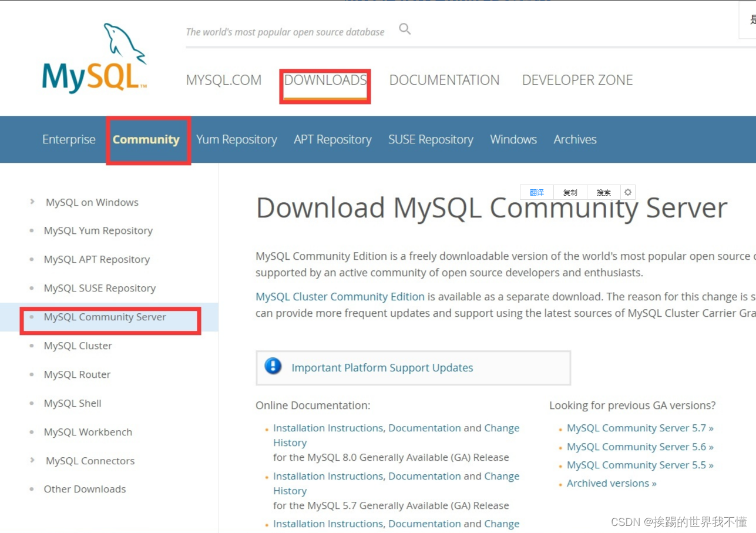Select the SUSE Repository submenu item

(431, 139)
